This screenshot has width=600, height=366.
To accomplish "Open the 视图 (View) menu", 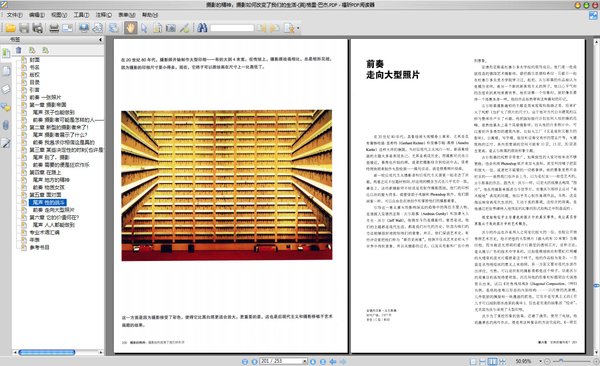I will (x=59, y=15).
